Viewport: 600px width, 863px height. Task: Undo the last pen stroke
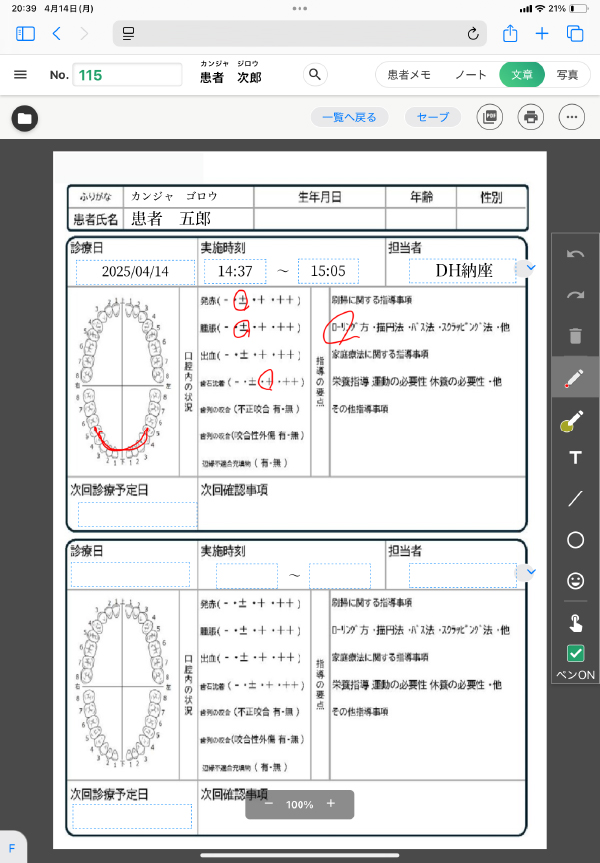click(575, 254)
